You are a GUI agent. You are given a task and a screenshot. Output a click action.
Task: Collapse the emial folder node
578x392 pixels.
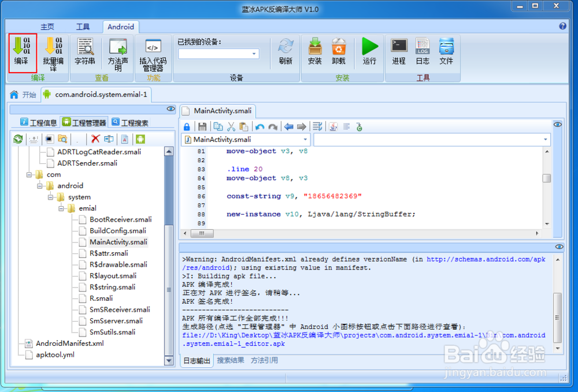[61, 208]
